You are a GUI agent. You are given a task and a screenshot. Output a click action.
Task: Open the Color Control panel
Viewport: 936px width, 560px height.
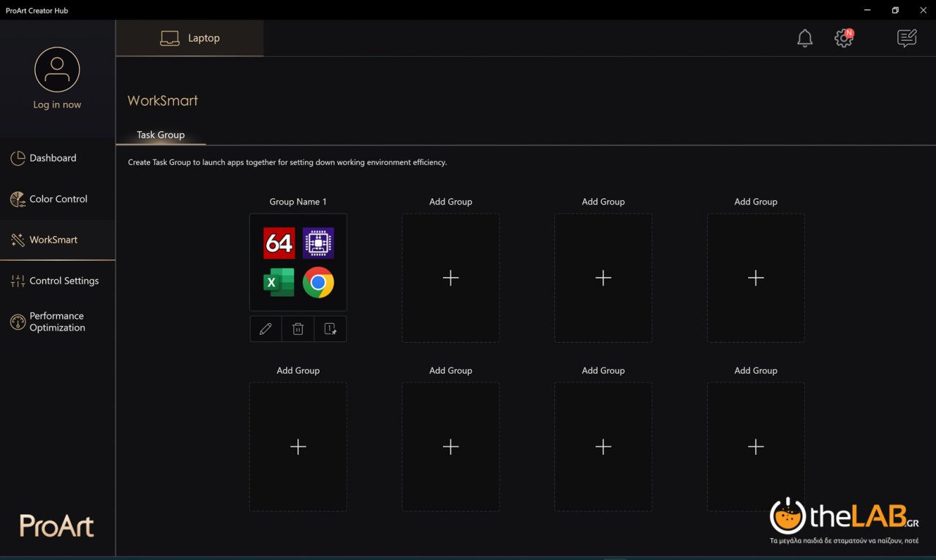click(x=58, y=199)
